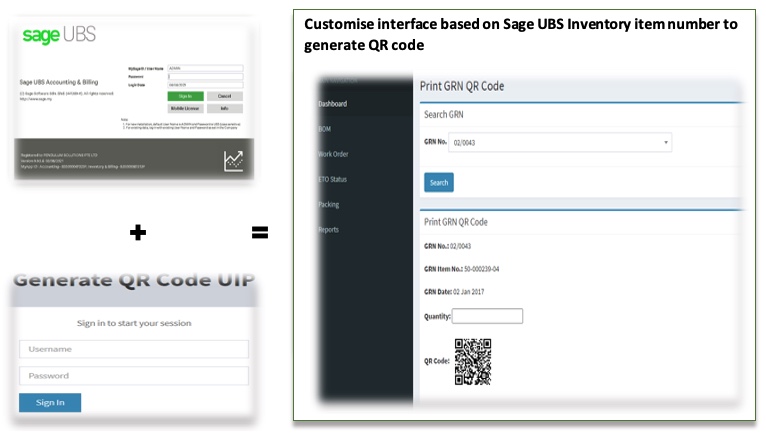
Task: Click the Quantity input field
Action: (x=487, y=316)
